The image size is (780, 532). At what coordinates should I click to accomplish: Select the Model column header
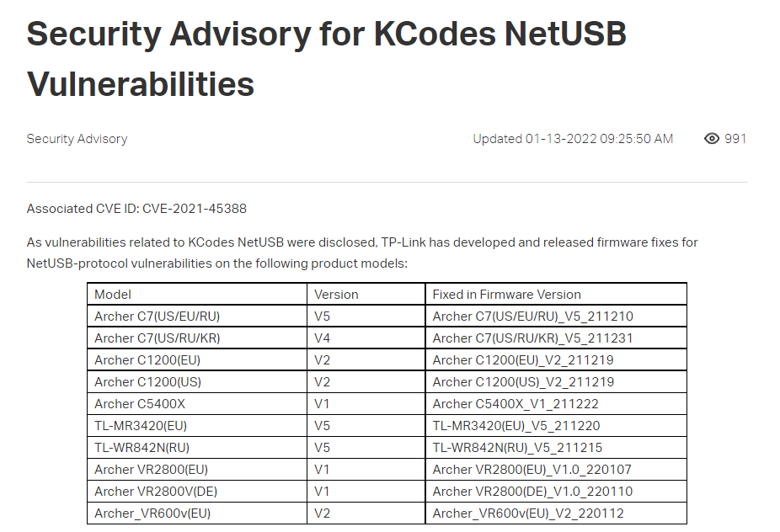[x=197, y=294]
